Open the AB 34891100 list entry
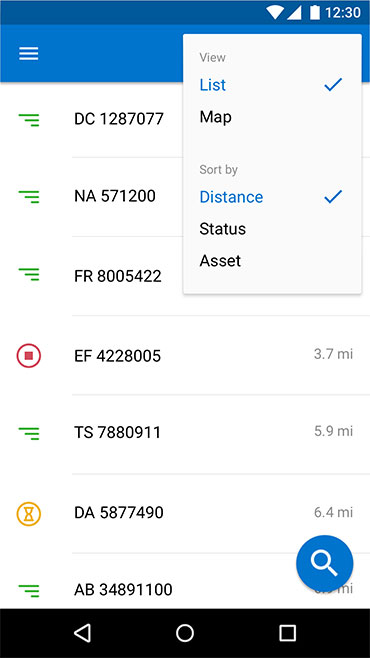370x658 pixels. point(185,583)
